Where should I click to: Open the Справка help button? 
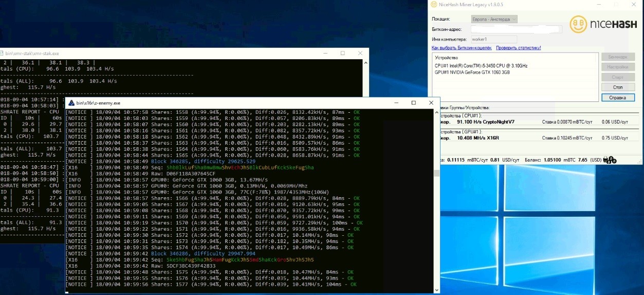[618, 97]
